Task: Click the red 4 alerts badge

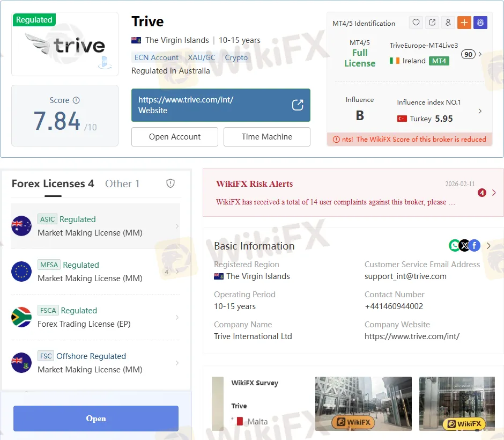Action: point(482,193)
